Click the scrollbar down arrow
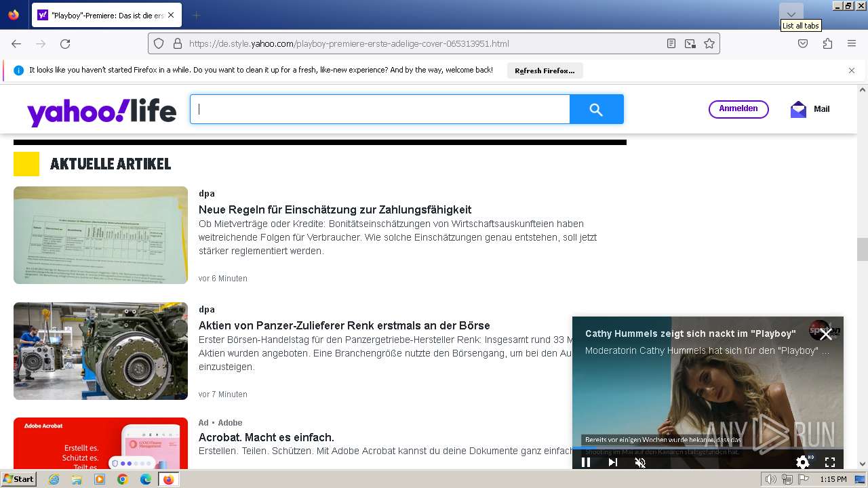868x488 pixels. [x=863, y=464]
